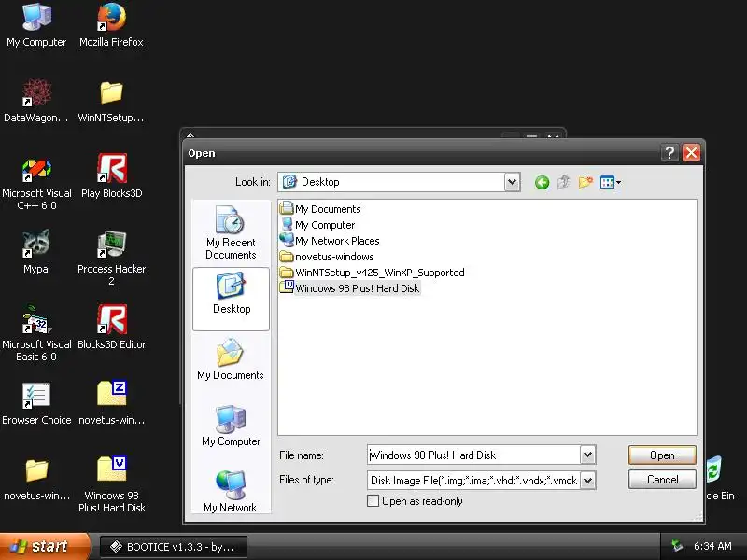Select Windows 98 Plus! Hard Disk file
The image size is (747, 560).
pos(350,288)
